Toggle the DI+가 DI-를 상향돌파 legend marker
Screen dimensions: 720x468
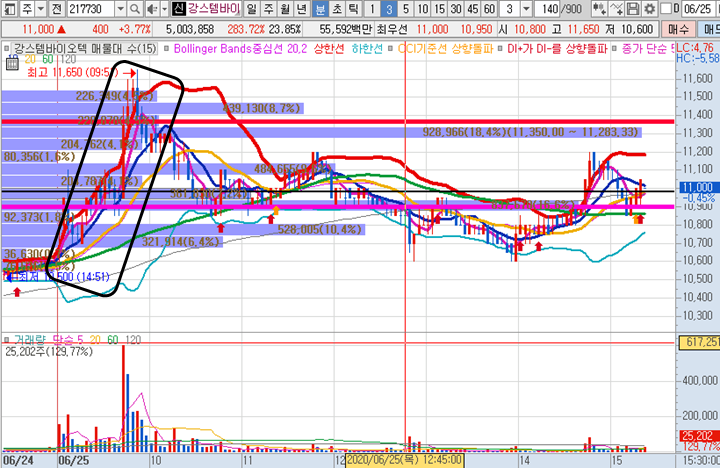tap(500, 49)
